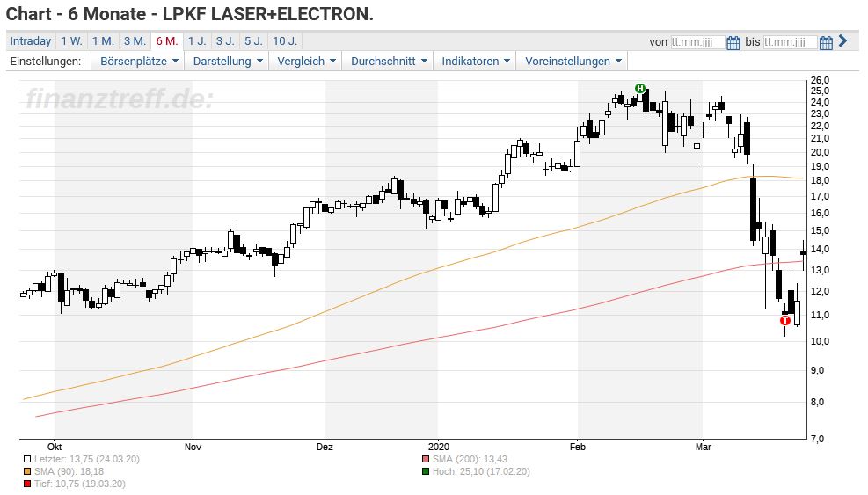Select the 10 J. timeframe tab
The height and width of the screenshot is (495, 868).
tap(285, 41)
